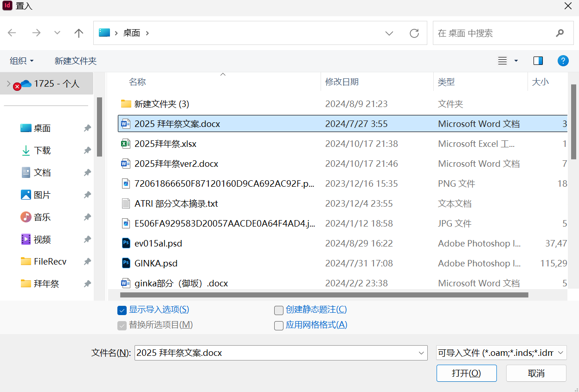579x392 pixels.
Task: Enable 应用网格格式 checkbox
Action: [279, 326]
